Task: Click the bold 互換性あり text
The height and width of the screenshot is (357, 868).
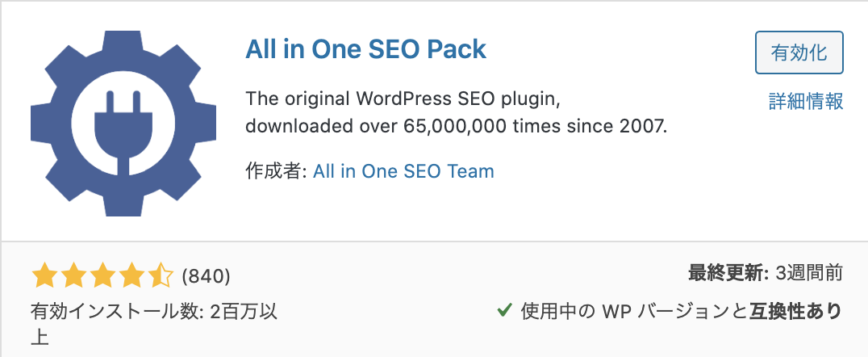Action: [x=796, y=312]
